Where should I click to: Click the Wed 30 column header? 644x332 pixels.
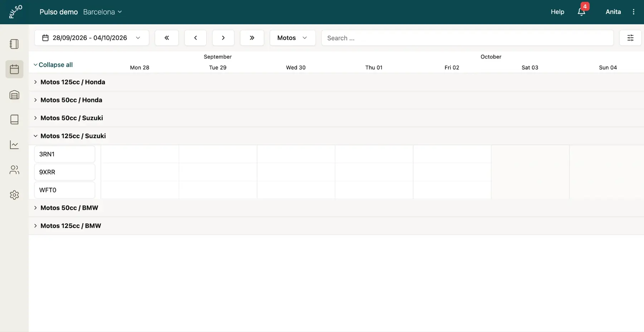coord(296,67)
